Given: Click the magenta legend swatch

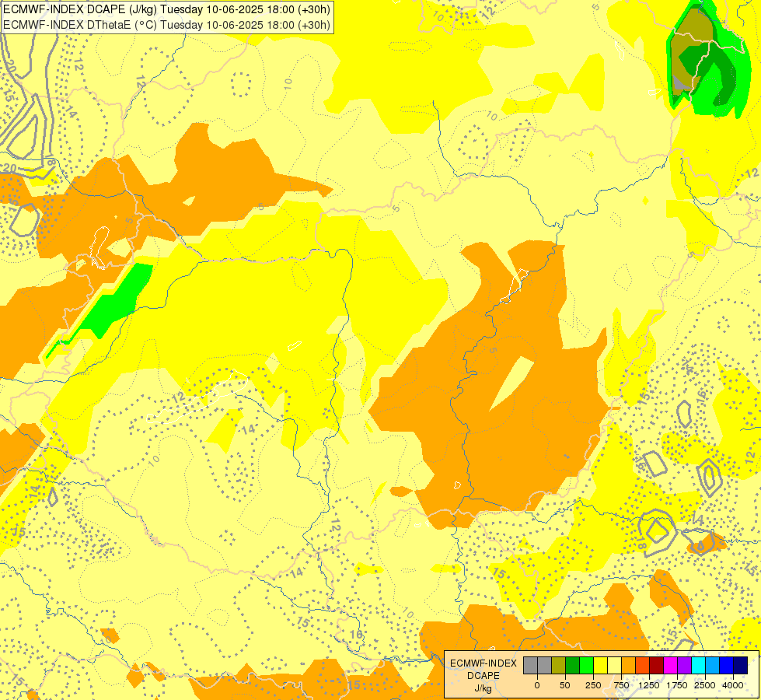Looking at the screenshot, I should [671, 665].
